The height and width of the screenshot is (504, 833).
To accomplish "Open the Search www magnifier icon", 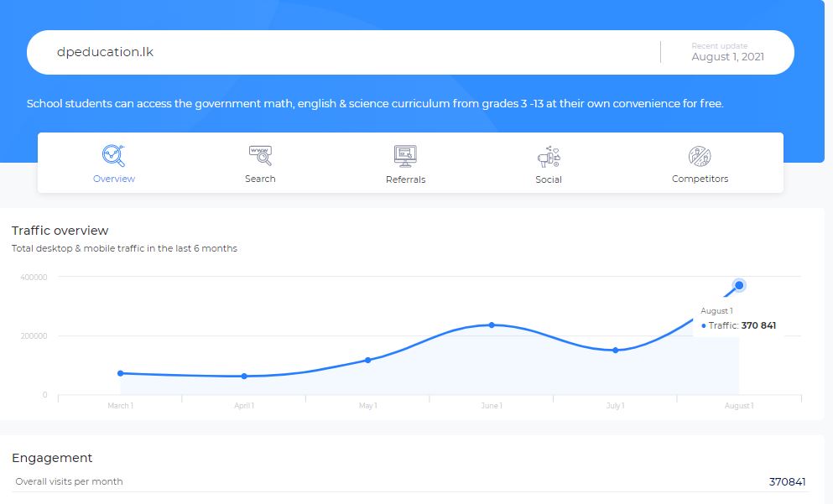I will [x=260, y=156].
